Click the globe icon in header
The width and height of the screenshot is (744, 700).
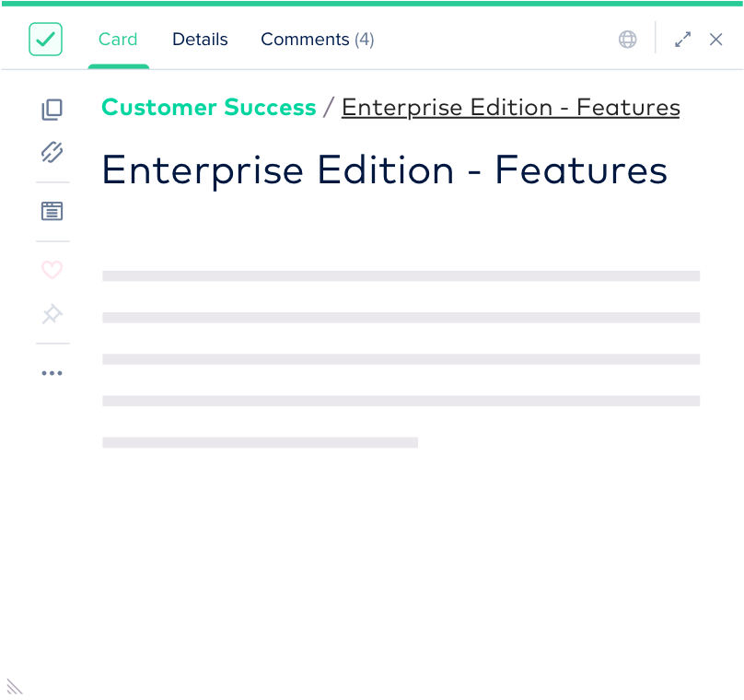point(628,40)
